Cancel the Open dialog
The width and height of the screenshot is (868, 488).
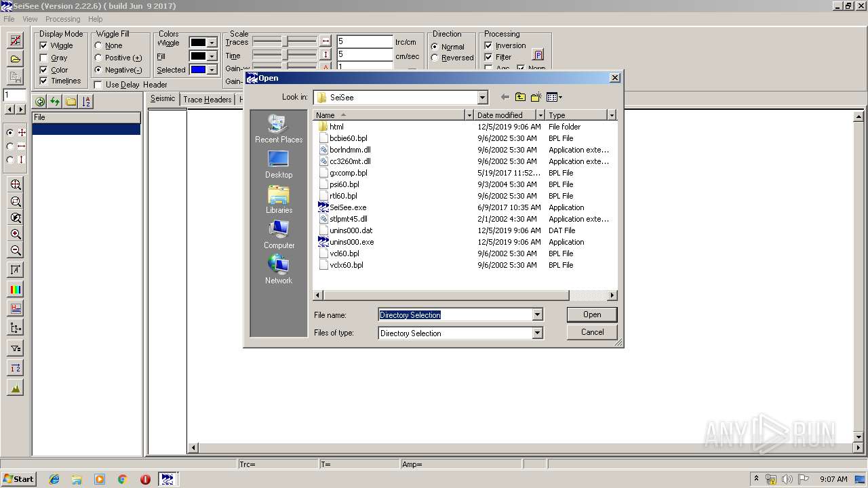click(x=592, y=332)
